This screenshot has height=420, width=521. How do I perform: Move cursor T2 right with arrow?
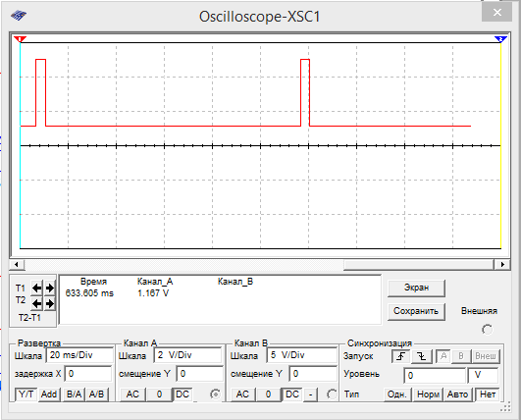50,303
